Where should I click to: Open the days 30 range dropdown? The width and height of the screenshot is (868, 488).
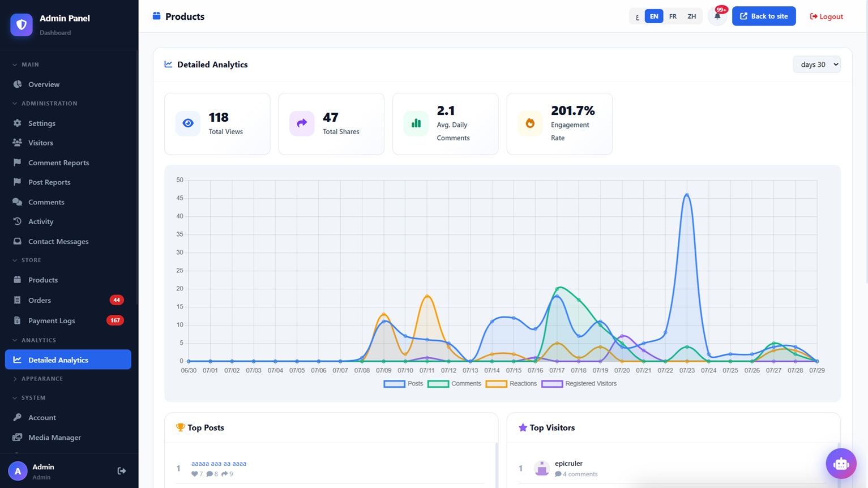816,65
